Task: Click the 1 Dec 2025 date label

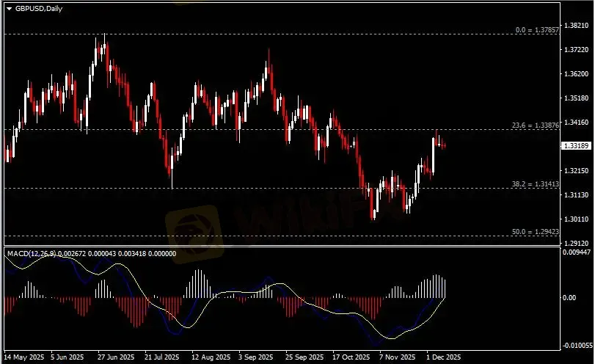Action: (443, 357)
